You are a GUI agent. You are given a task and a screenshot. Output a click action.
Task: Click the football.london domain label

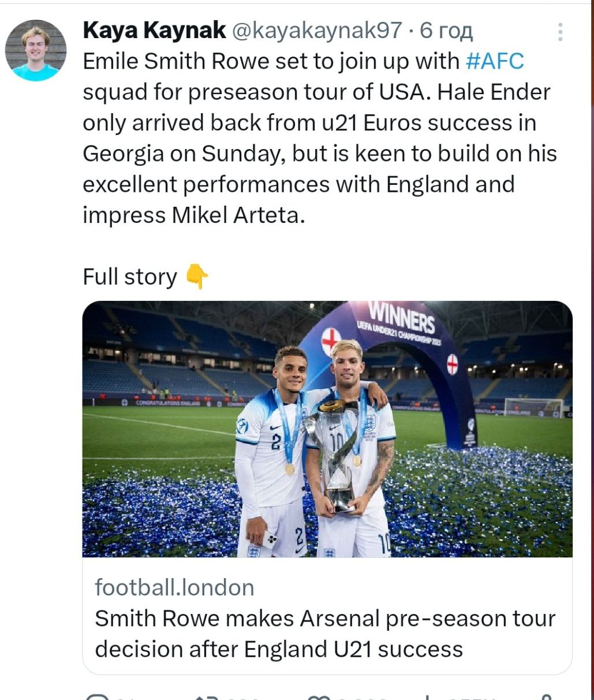point(174,587)
